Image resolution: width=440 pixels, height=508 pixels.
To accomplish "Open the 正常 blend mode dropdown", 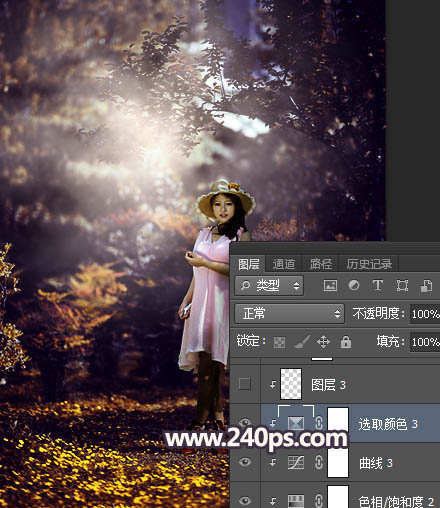I will [x=289, y=314].
